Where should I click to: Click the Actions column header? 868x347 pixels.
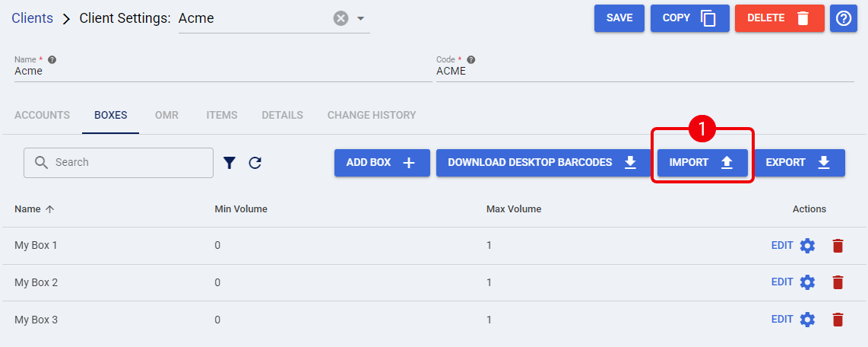[809, 209]
